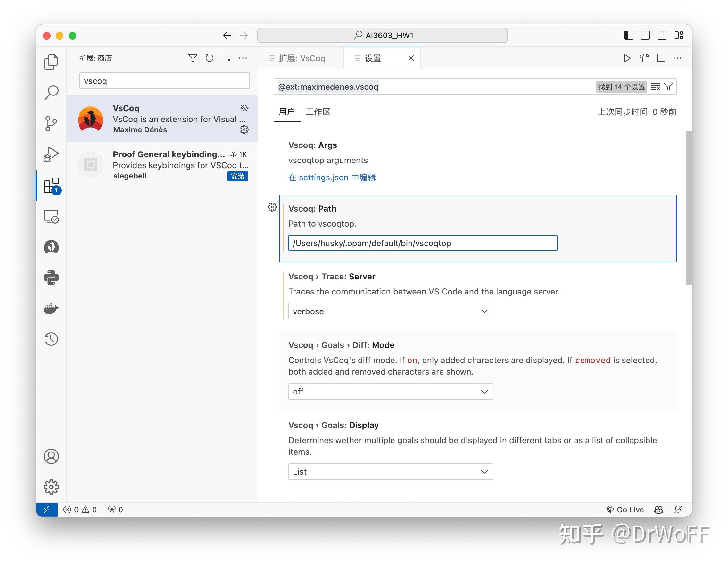This screenshot has width=728, height=564.
Task: Open the Source Control view
Action: point(51,123)
